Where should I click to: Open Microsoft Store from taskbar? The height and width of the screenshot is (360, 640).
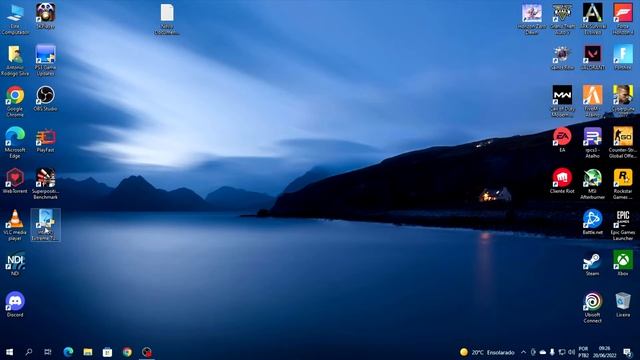[107, 352]
